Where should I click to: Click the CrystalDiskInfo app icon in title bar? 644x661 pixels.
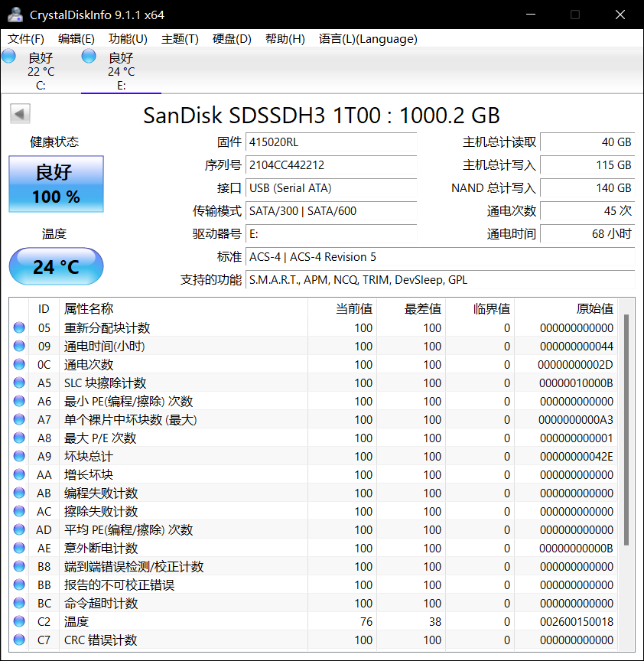coord(15,15)
